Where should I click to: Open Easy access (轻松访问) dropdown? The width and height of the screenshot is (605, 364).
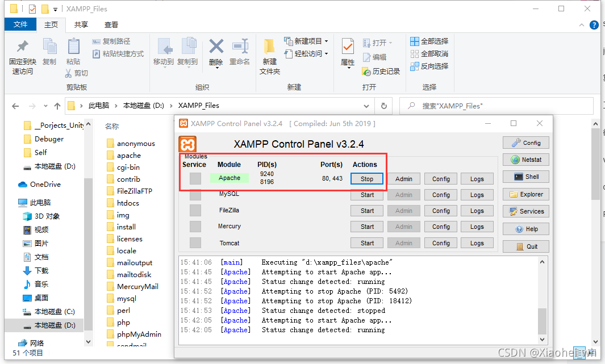click(306, 53)
